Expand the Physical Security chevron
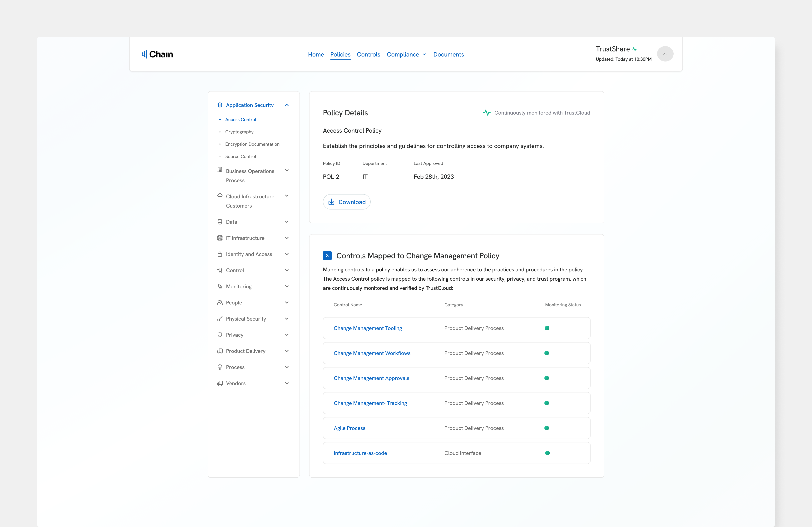The height and width of the screenshot is (527, 812). pos(287,319)
